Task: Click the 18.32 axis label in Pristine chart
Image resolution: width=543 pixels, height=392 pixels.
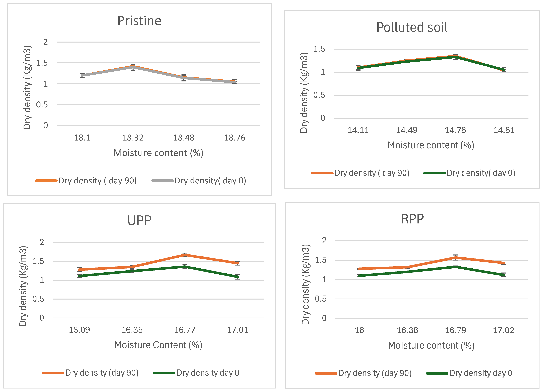Action: [133, 138]
